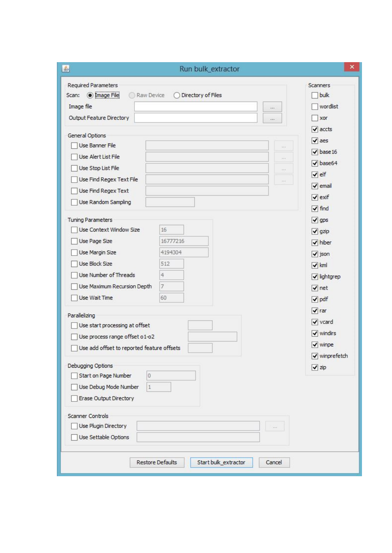Uncheck the exif scanner
Viewport: 392px width, 553px height.
(x=315, y=197)
